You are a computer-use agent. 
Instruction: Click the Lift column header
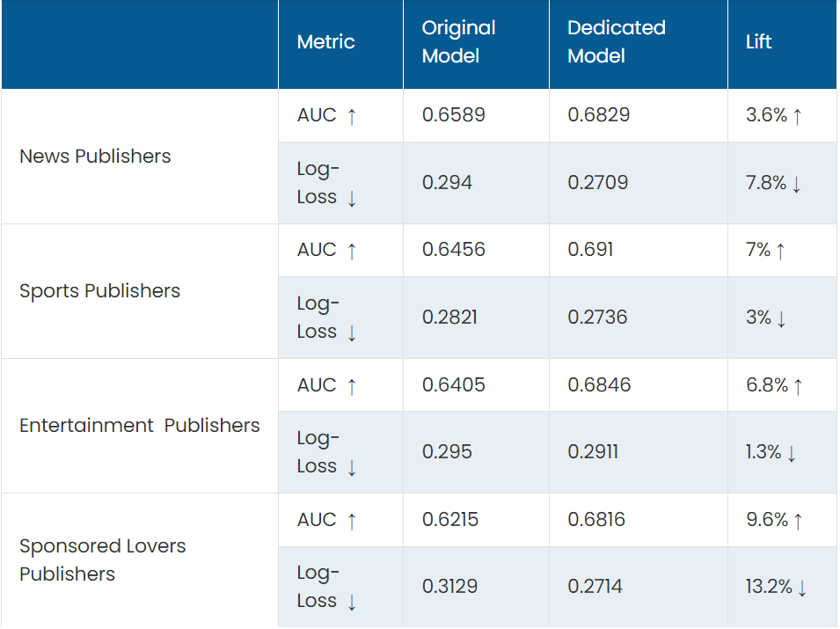pyautogui.click(x=758, y=42)
